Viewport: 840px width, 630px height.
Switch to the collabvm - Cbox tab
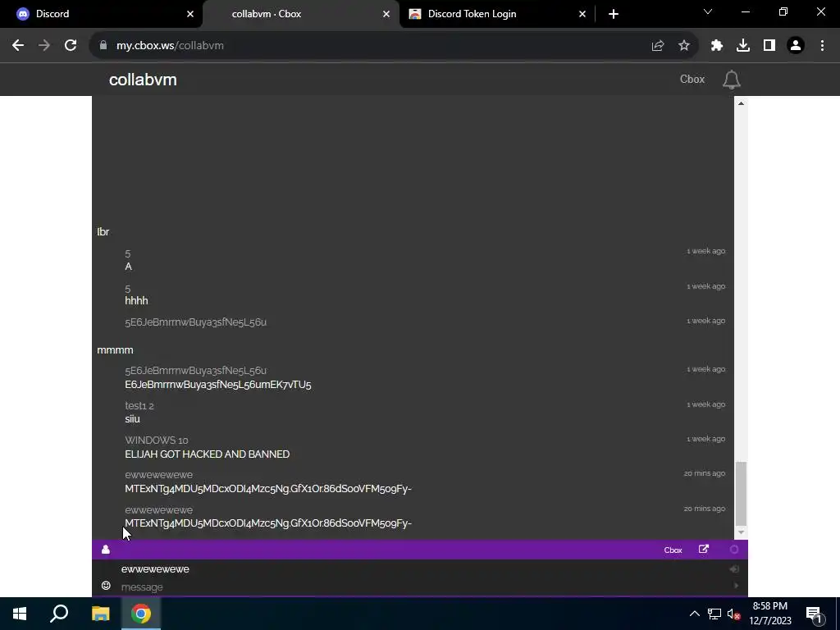(x=301, y=14)
